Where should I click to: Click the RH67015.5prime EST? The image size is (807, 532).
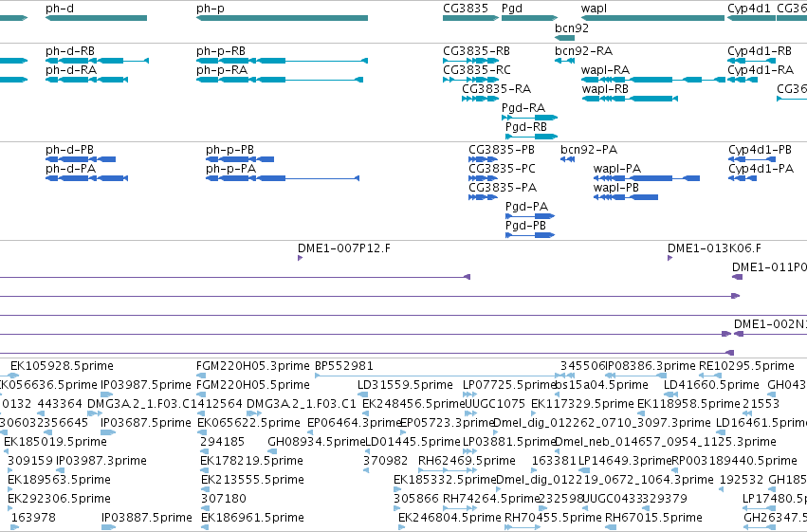click(x=653, y=518)
